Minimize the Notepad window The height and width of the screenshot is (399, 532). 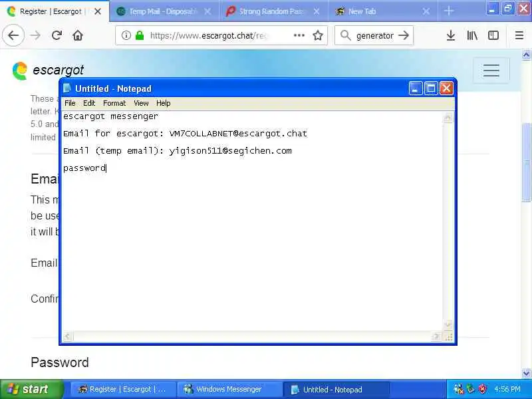pyautogui.click(x=415, y=88)
